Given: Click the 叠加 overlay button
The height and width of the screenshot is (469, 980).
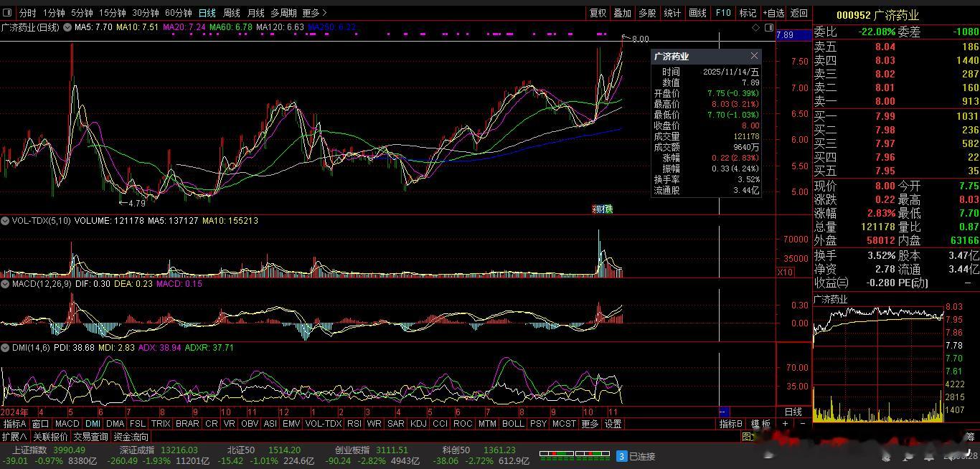Looking at the screenshot, I should pos(622,13).
